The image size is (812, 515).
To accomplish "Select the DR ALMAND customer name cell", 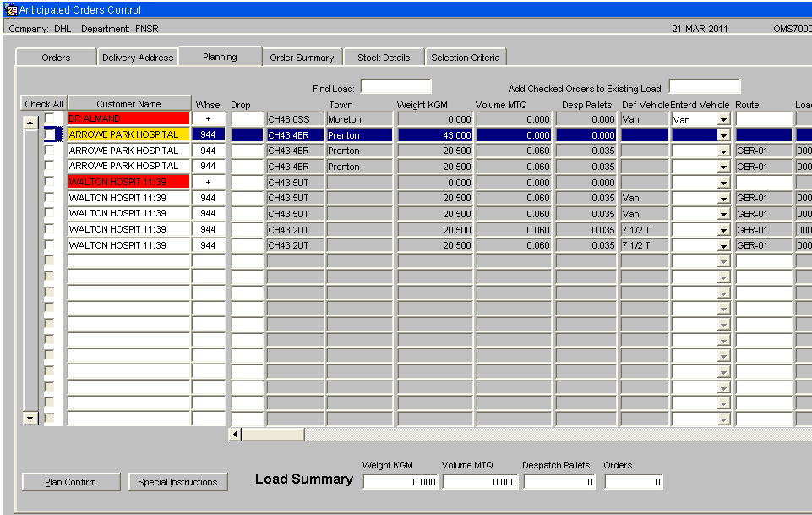I will click(x=129, y=118).
